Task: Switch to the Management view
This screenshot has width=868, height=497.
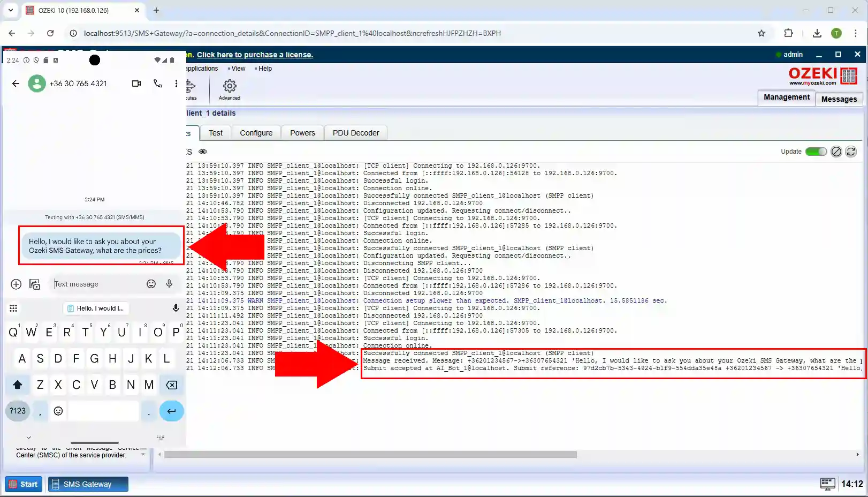Action: (787, 97)
